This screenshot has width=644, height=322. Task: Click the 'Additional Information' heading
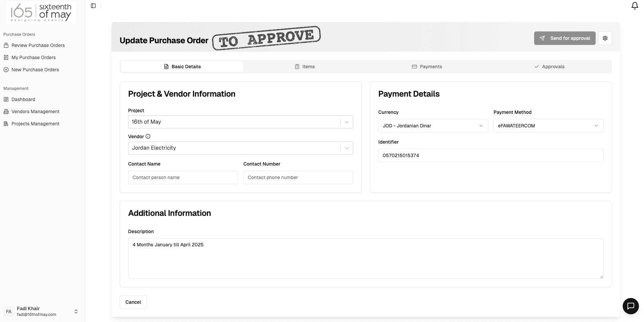click(169, 213)
